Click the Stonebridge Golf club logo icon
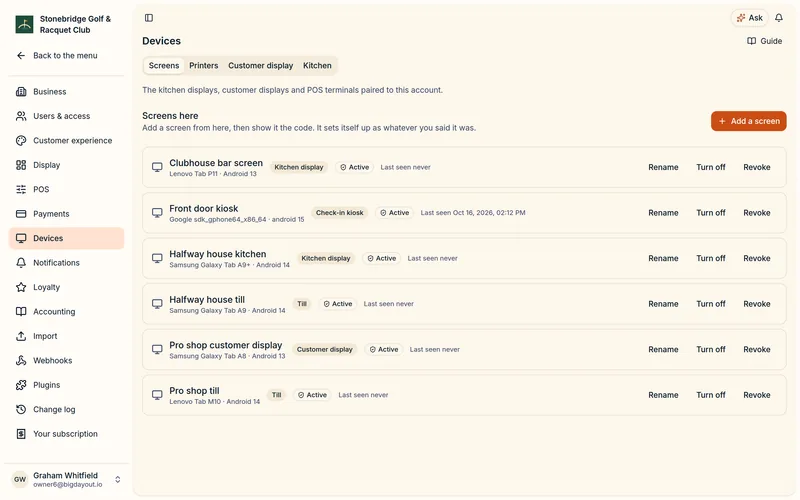Screen dimensions: 800x500 (x=24, y=24)
